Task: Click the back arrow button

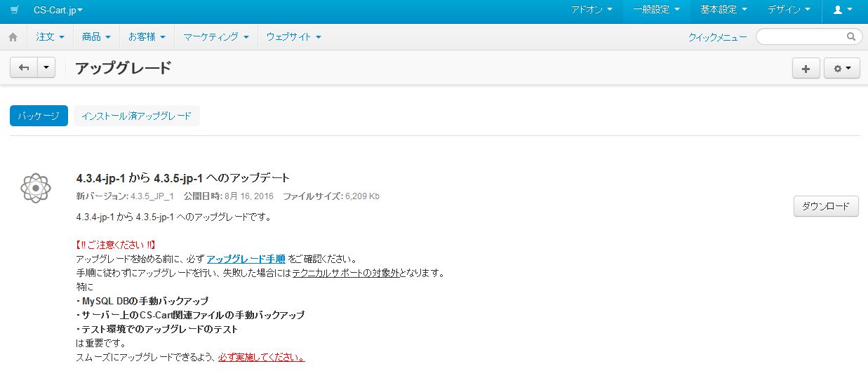Action: [23, 68]
